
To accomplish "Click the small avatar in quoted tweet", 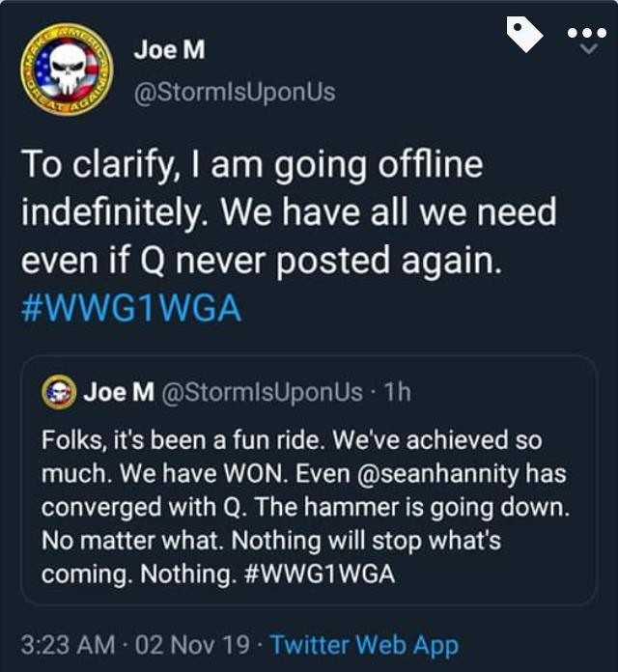I will tap(57, 393).
